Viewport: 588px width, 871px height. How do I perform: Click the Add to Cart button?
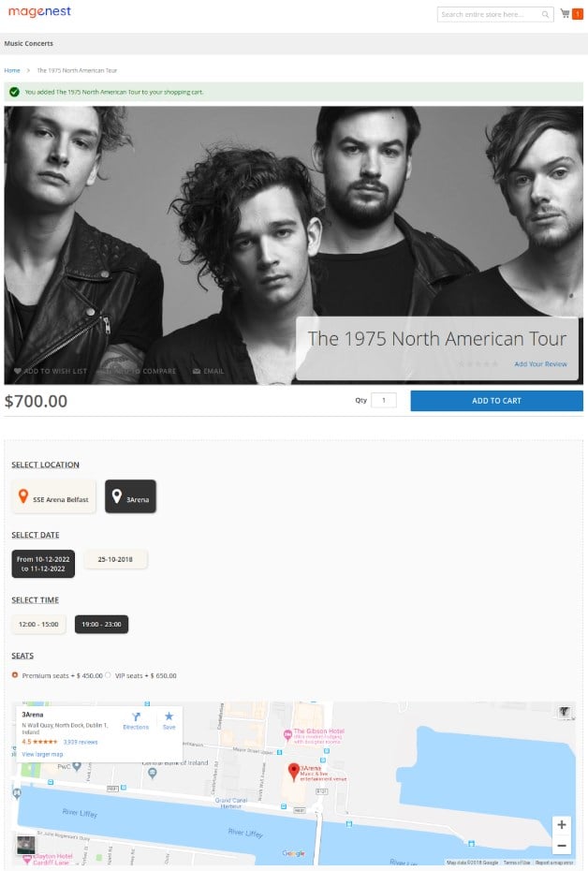point(496,401)
